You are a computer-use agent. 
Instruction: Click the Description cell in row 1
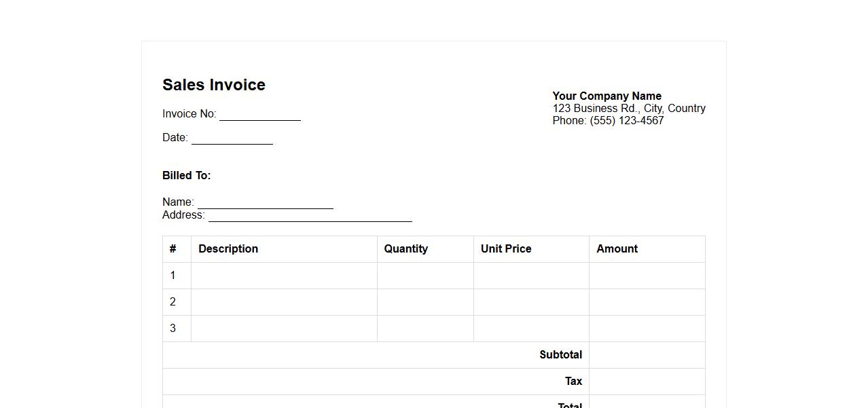tap(284, 276)
